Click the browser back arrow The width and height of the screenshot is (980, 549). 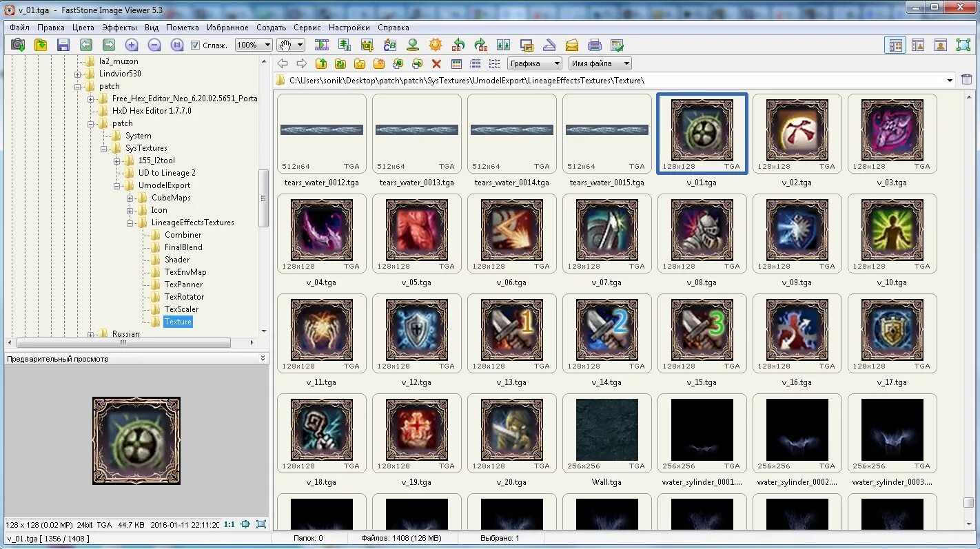(x=283, y=63)
